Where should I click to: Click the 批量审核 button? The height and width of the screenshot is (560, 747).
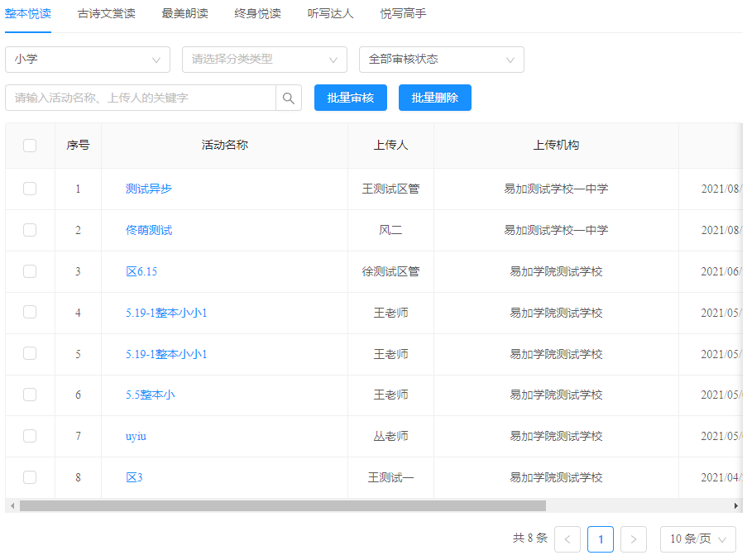click(x=351, y=98)
